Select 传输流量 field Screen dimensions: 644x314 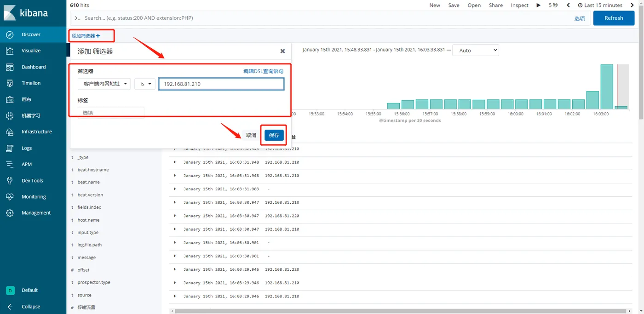(x=86, y=307)
